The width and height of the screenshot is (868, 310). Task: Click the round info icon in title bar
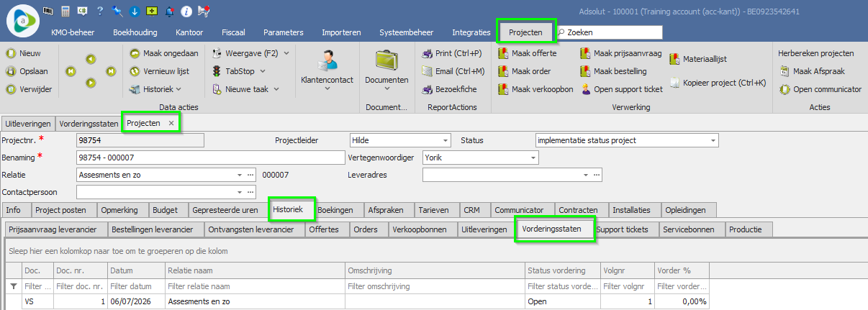[x=186, y=11]
